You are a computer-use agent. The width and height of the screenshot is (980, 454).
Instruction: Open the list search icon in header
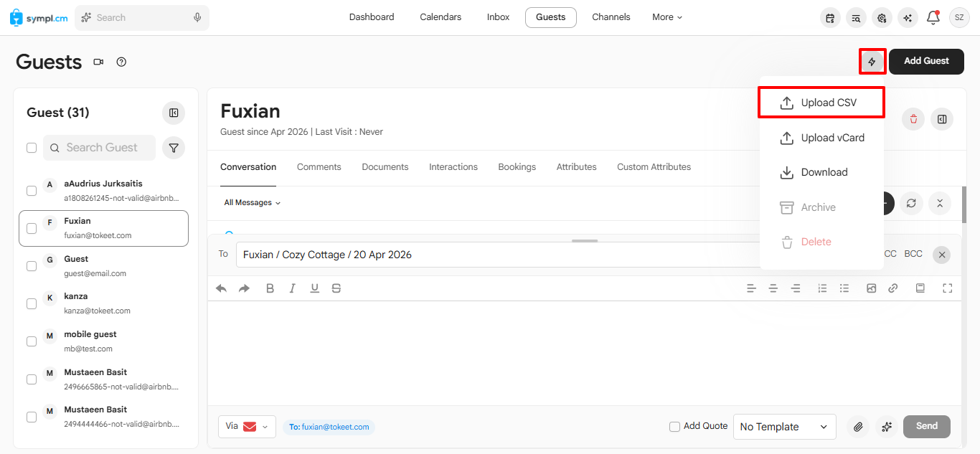(x=856, y=18)
